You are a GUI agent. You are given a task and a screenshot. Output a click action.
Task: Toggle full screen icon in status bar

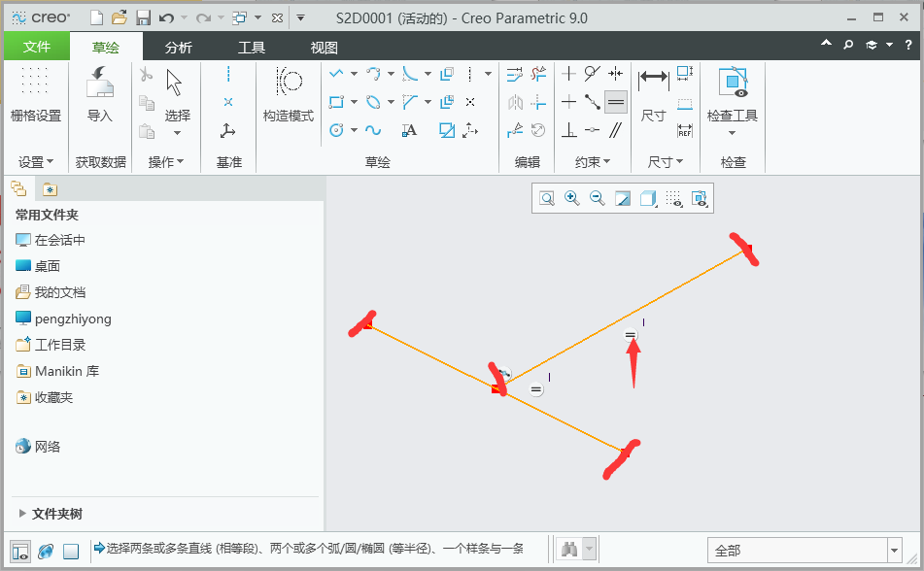[71, 552]
